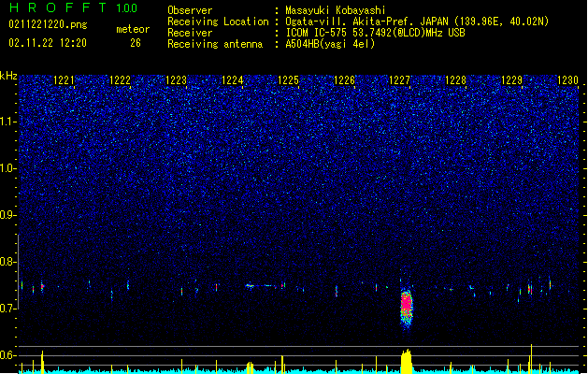Click the kHz axis unit label

[8, 76]
